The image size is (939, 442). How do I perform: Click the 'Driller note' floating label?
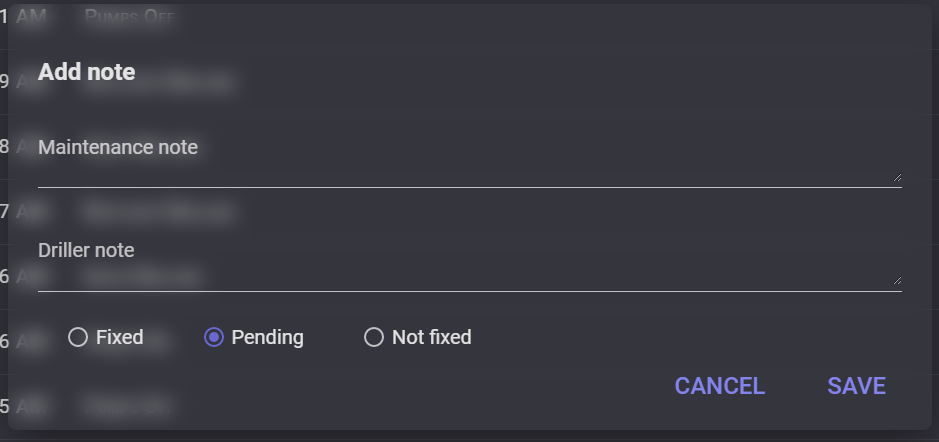coord(86,250)
